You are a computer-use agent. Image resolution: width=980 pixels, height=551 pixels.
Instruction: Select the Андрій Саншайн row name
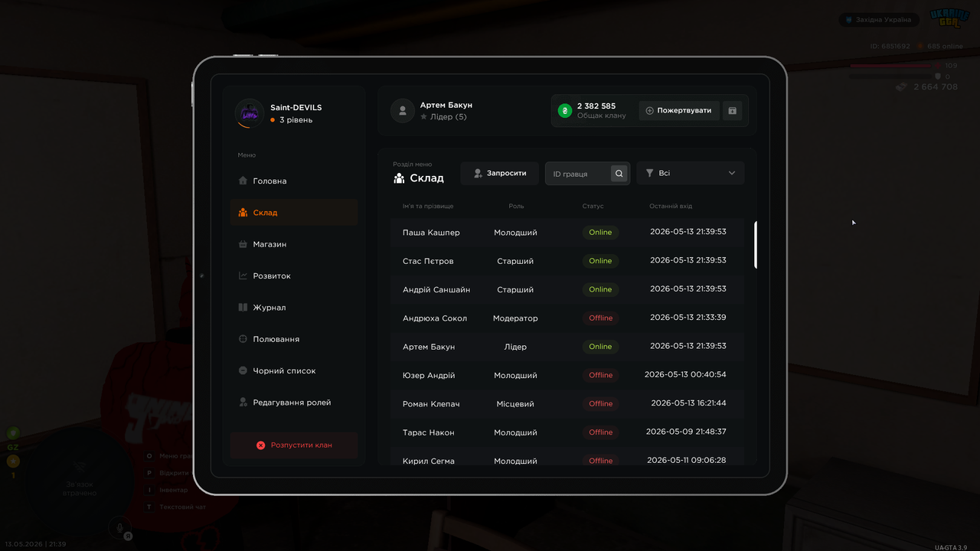point(436,290)
